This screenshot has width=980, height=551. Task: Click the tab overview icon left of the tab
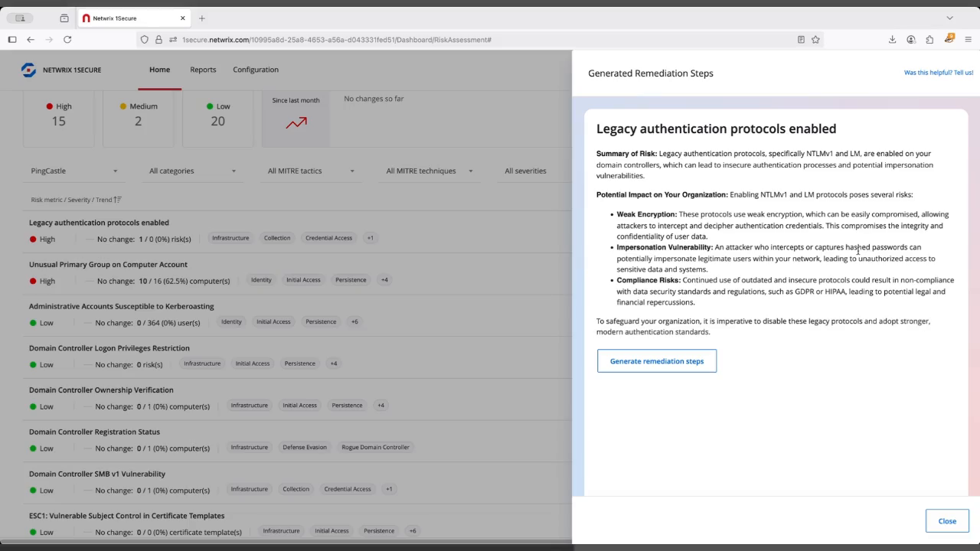(64, 18)
